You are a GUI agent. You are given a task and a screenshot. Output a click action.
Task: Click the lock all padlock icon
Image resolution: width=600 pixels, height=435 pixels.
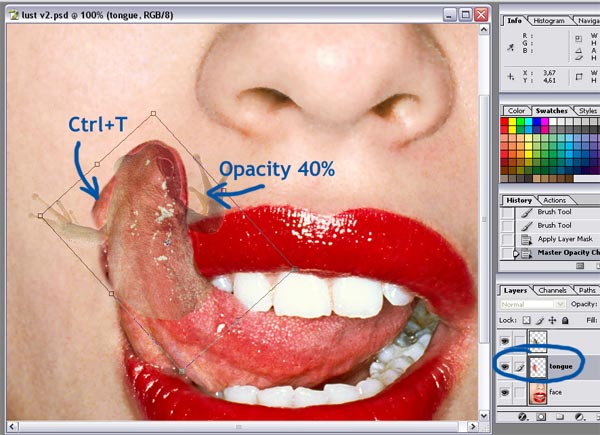[563, 319]
